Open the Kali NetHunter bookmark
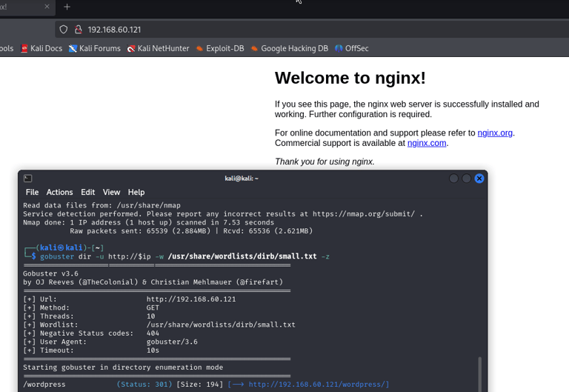The image size is (569, 392). [x=159, y=48]
